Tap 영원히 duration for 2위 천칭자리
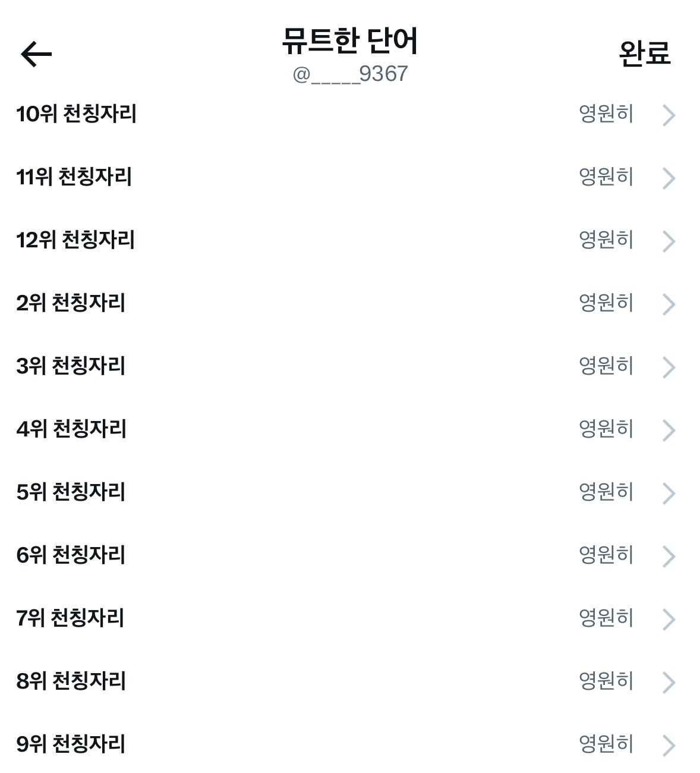700x773 pixels. (606, 303)
